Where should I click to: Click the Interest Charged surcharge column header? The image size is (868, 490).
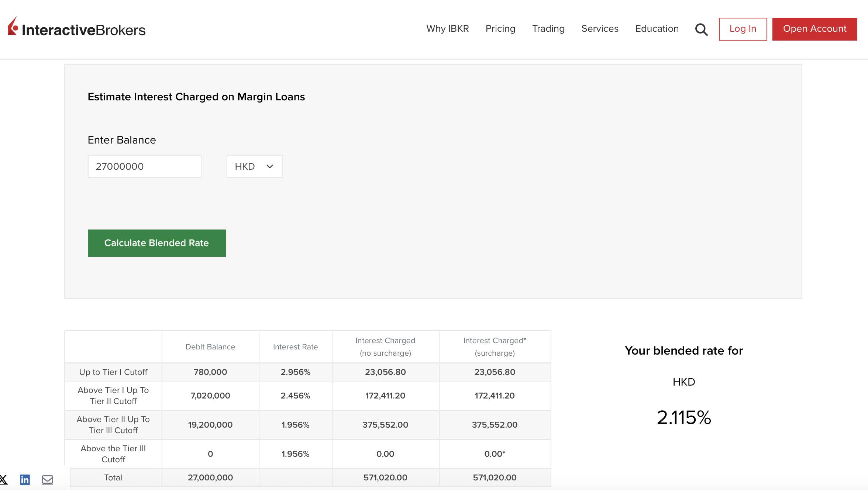[495, 346]
